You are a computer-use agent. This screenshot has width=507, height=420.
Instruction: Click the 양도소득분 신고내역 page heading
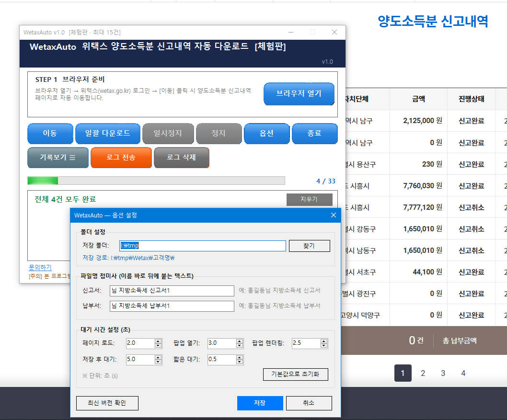click(x=433, y=22)
